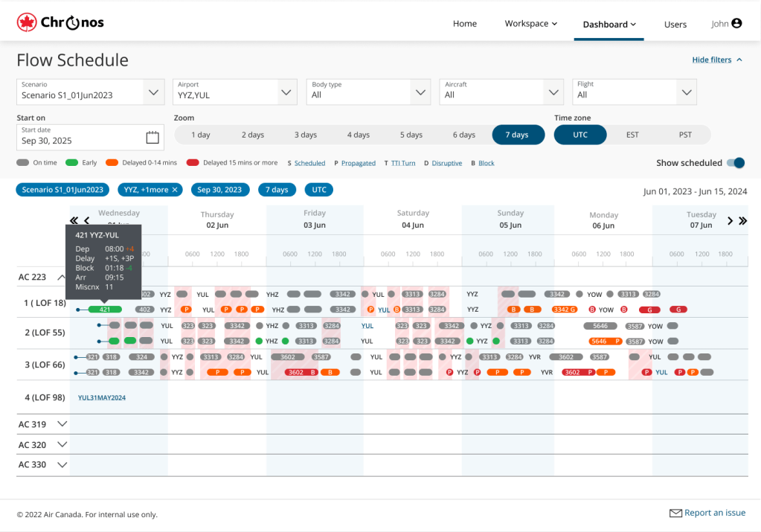Image resolution: width=761 pixels, height=532 pixels.
Task: Remove the YYZ, +1more filter chip
Action: tap(176, 190)
